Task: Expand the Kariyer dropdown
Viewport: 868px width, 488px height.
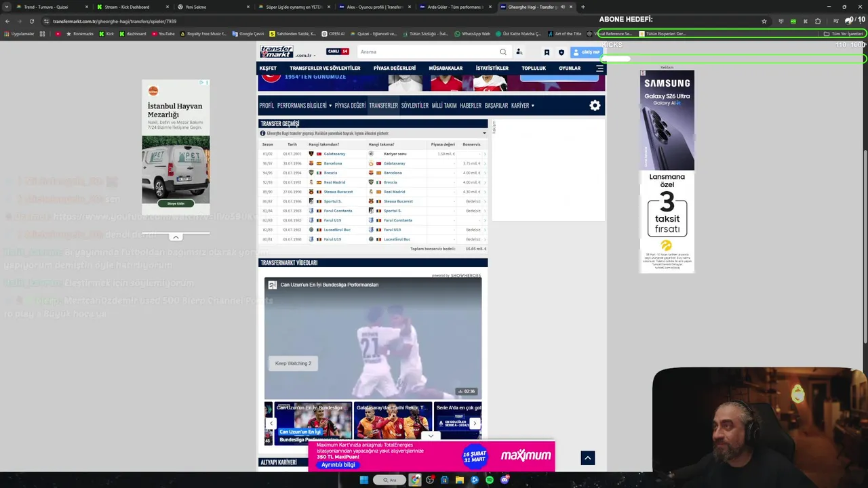Action: click(532, 106)
